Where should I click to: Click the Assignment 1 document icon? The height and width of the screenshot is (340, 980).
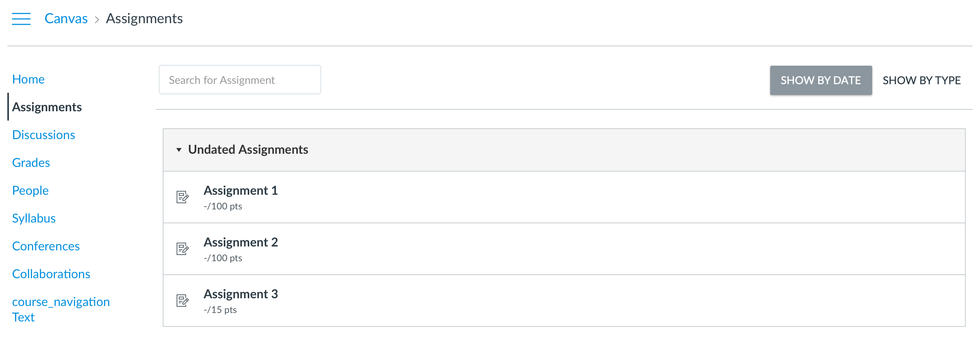click(182, 197)
